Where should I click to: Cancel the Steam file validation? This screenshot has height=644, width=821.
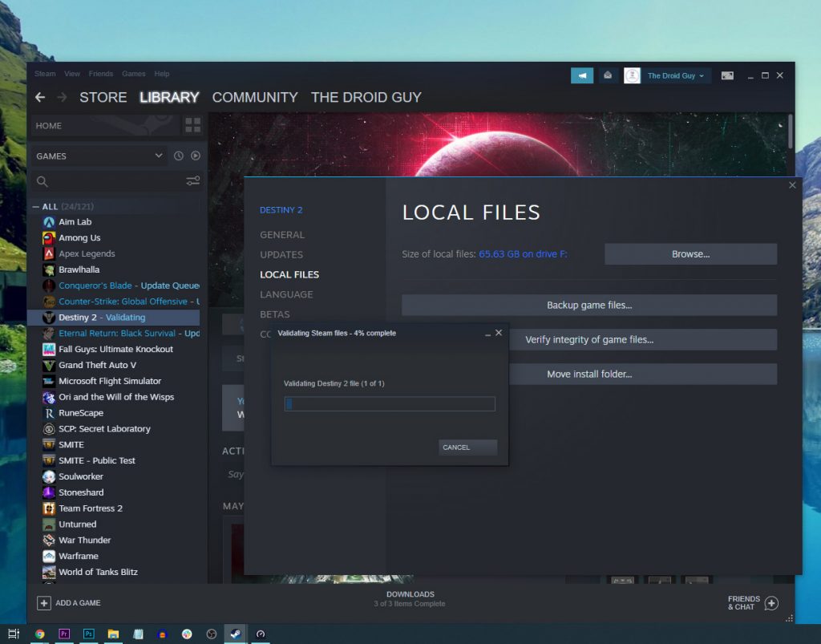[x=467, y=448]
